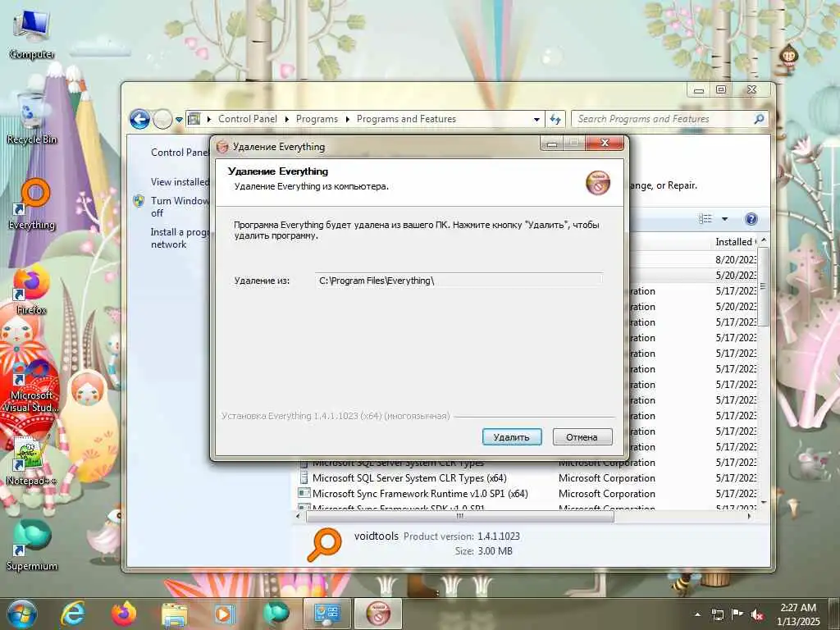This screenshot has height=630, width=840.
Task: Open Help with the question mark icon
Action: 751,218
